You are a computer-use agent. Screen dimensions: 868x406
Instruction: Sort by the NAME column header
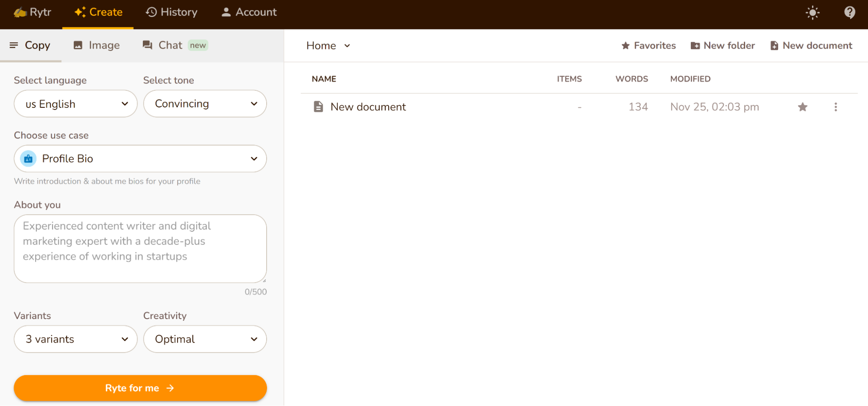(x=324, y=79)
